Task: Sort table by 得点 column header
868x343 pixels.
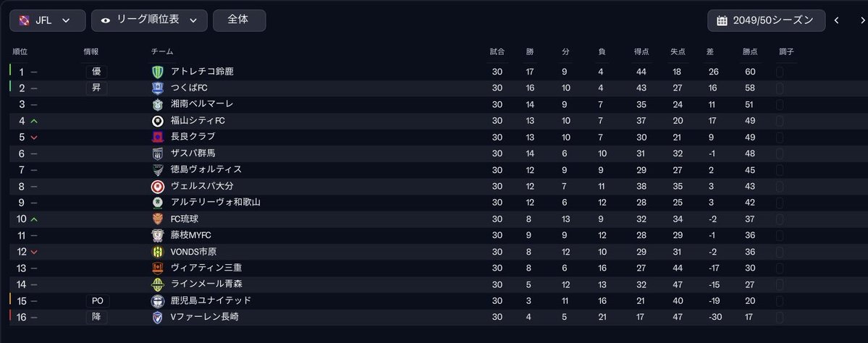Action: point(641,52)
